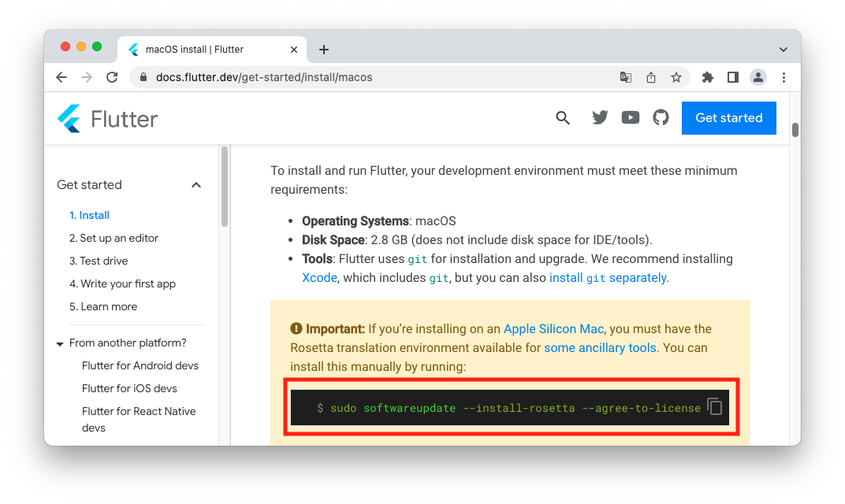Open Flutter for iOS devs
845x504 pixels.
(x=129, y=389)
